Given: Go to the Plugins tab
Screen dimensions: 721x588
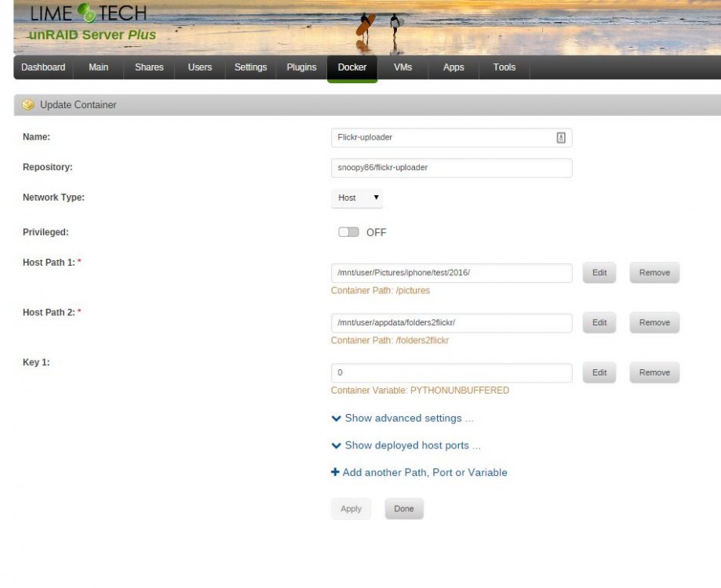Looking at the screenshot, I should coord(301,67).
